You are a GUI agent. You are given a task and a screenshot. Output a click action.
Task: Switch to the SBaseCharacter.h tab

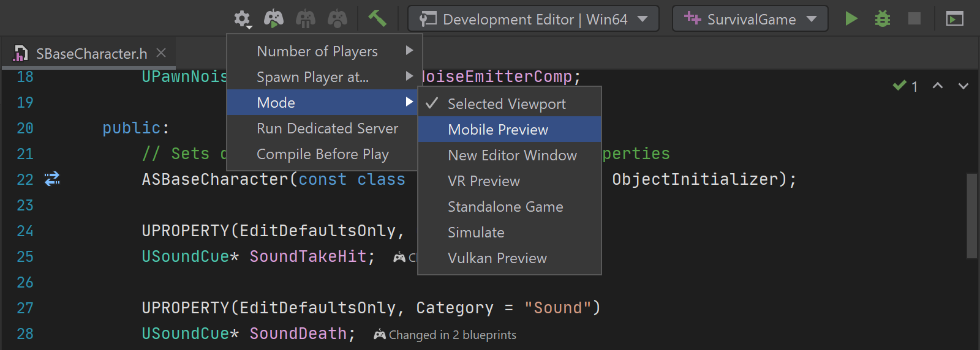click(91, 54)
